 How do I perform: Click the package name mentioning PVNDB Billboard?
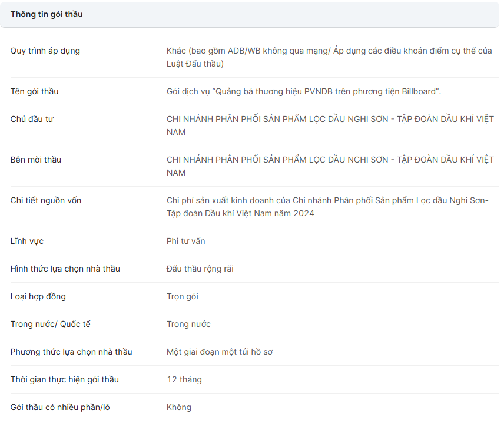click(304, 91)
